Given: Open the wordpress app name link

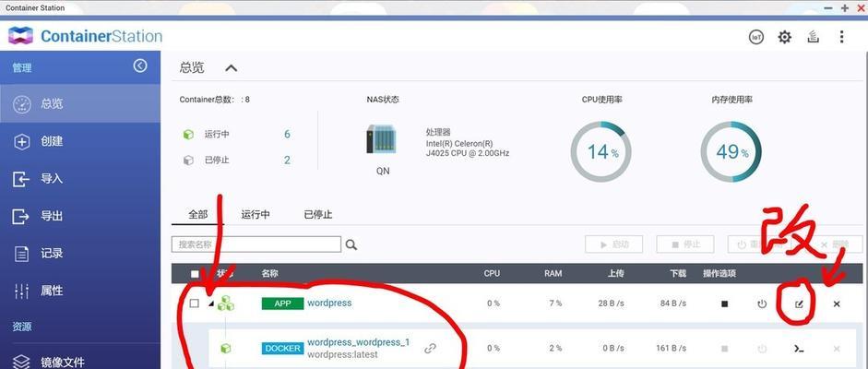Looking at the screenshot, I should (x=329, y=303).
